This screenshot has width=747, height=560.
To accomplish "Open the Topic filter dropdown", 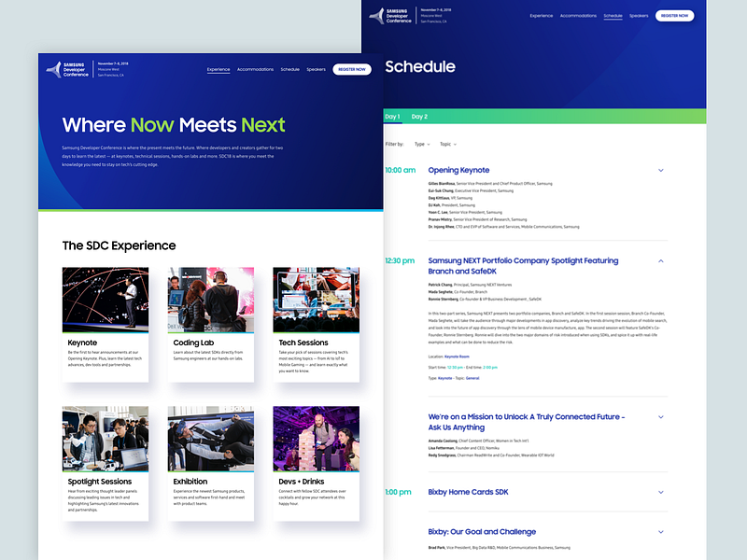I will [448, 144].
